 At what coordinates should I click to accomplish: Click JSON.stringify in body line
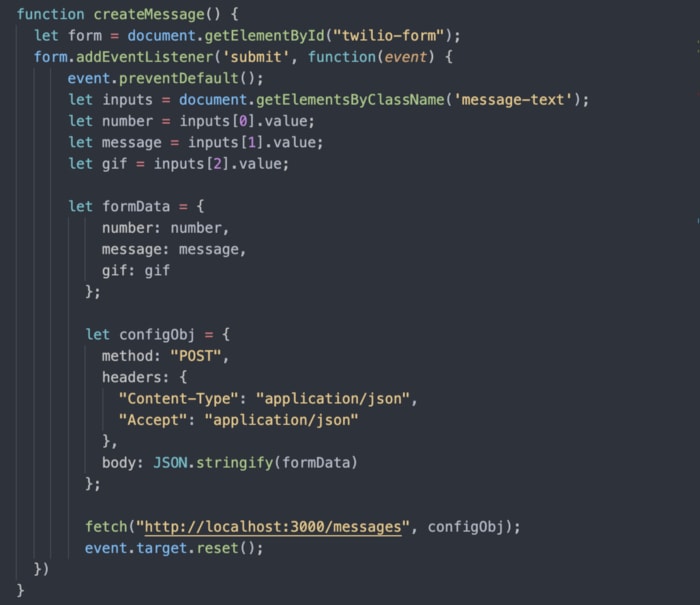click(213, 463)
